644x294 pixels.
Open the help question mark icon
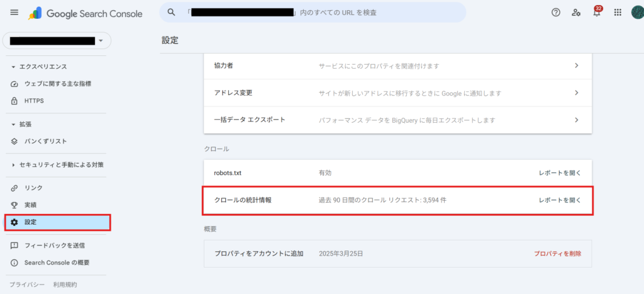pyautogui.click(x=556, y=13)
